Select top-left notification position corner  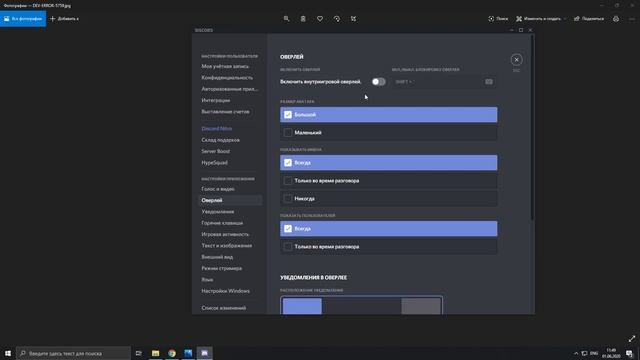click(x=302, y=306)
